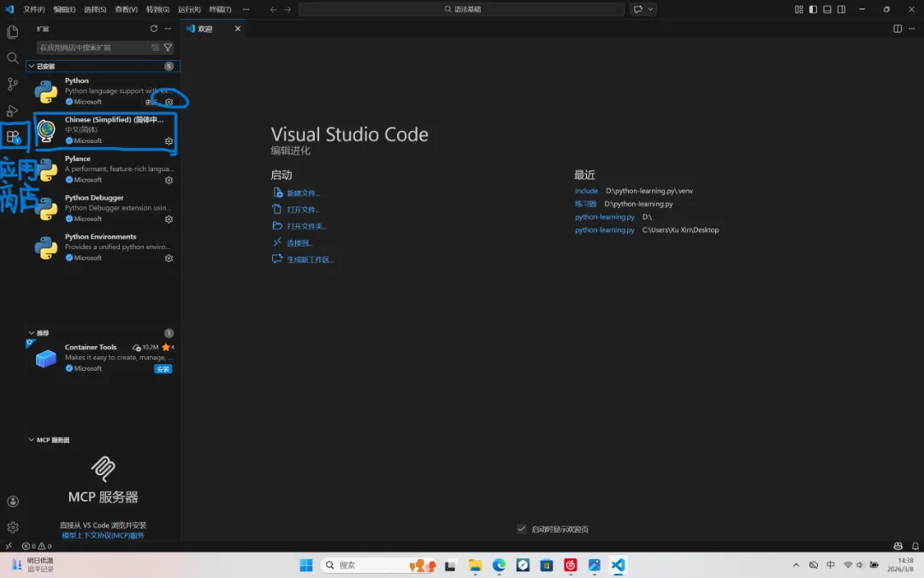924x578 pixels.
Task: Open the chat dropdown arrow in title bar
Action: (650, 9)
